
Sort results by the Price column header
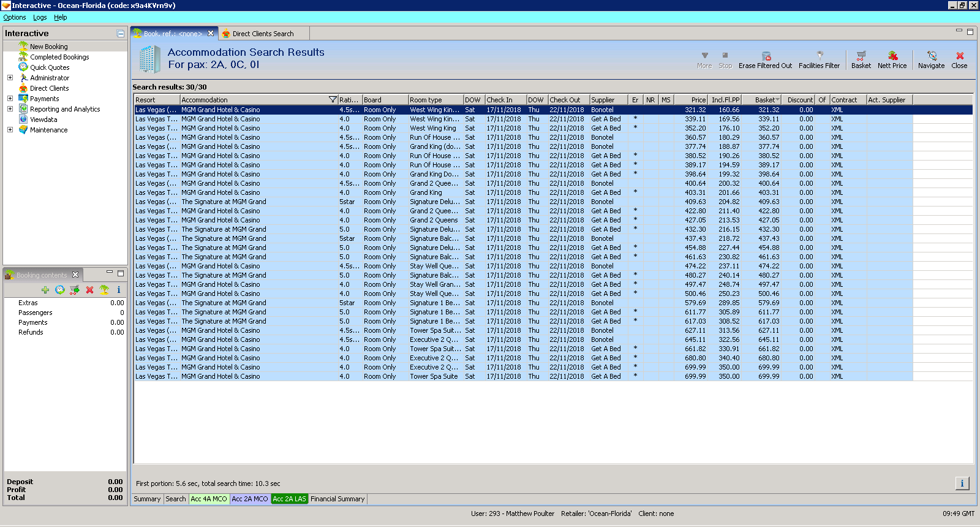pyautogui.click(x=691, y=100)
